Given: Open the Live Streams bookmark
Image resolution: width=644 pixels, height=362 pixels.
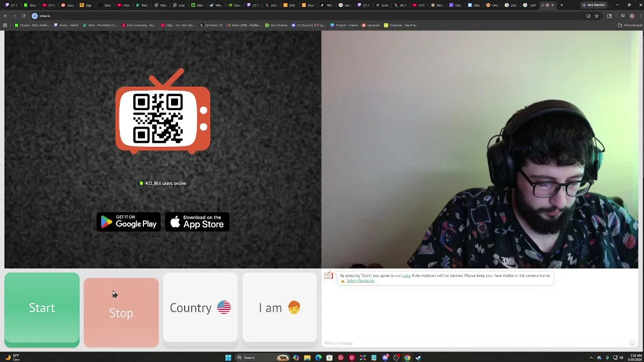Looking at the screenshot, I should 276,25.
